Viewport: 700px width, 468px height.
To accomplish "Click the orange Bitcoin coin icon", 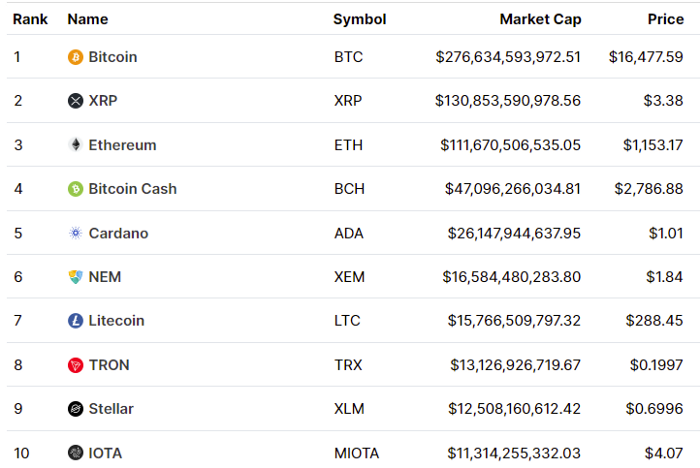I will coord(75,57).
